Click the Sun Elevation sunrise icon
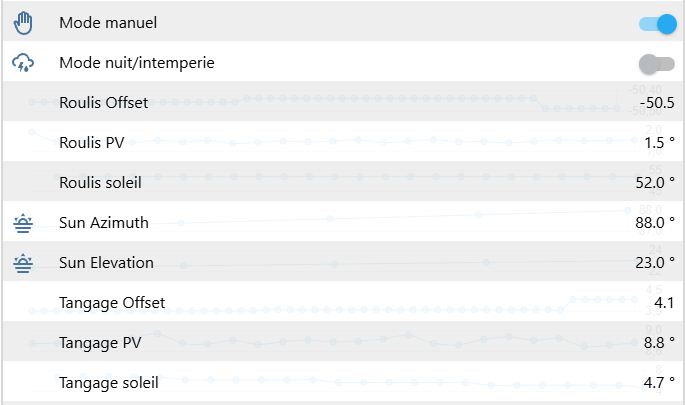Viewport: 685px width, 405px height. (x=24, y=263)
